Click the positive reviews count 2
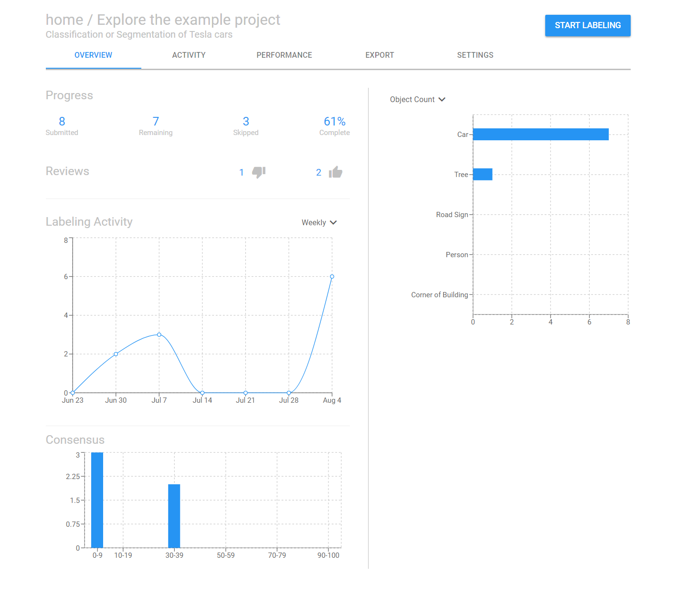 318,172
